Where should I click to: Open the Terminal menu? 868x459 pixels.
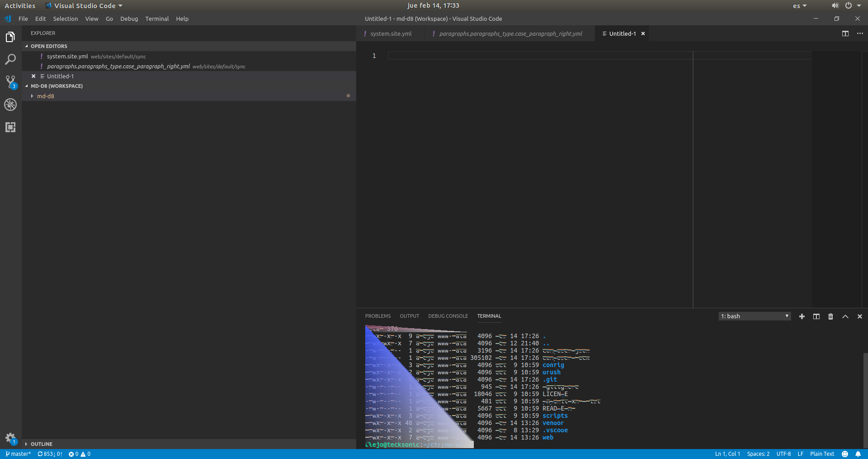(157, 19)
